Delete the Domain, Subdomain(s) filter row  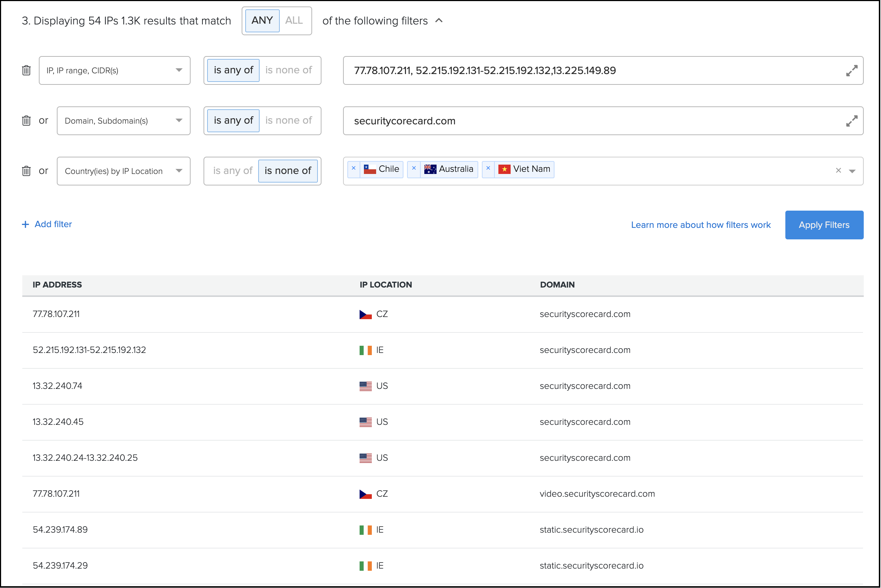click(x=26, y=121)
